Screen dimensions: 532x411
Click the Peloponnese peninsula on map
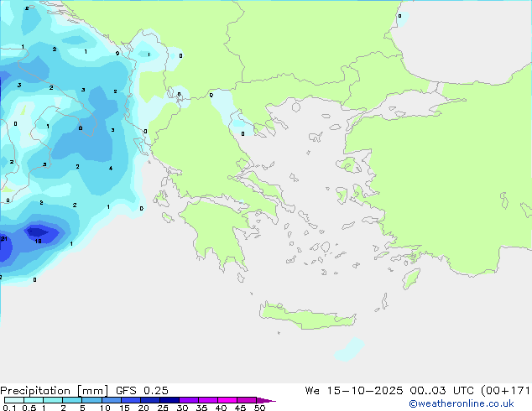[217, 231]
